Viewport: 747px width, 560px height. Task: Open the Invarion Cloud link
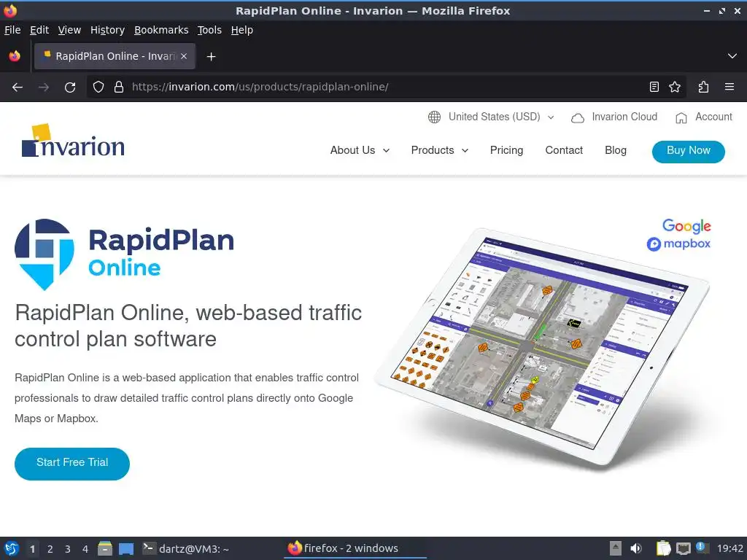click(x=624, y=117)
